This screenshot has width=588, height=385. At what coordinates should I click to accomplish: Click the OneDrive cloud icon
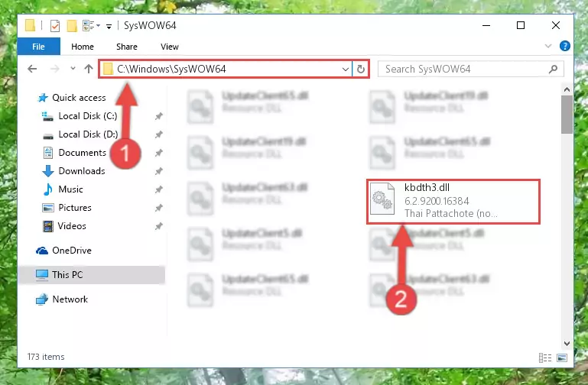click(x=42, y=251)
